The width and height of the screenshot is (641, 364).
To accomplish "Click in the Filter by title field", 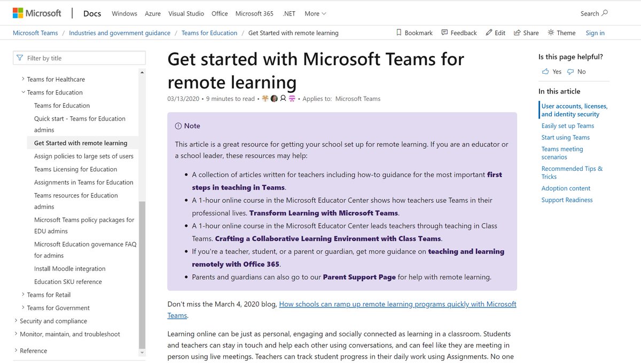I will (x=79, y=58).
